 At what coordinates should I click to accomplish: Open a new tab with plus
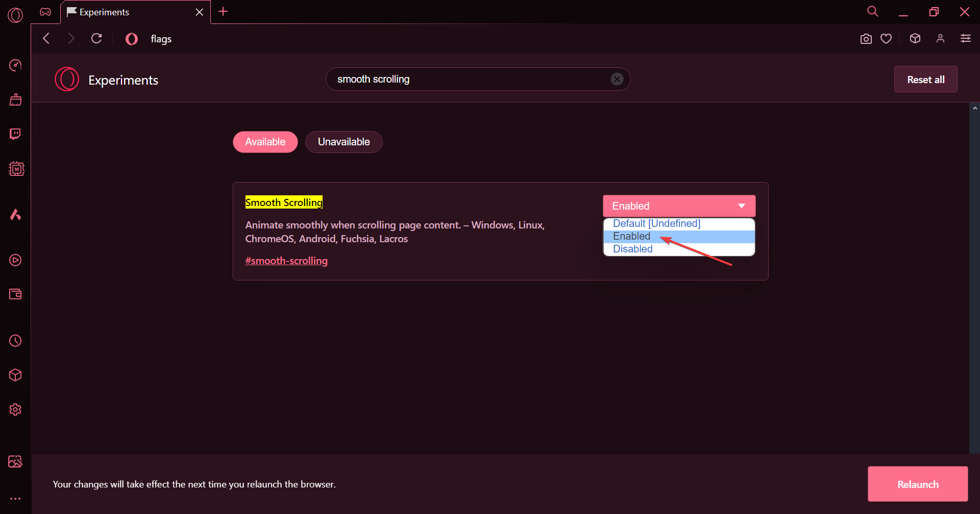223,11
